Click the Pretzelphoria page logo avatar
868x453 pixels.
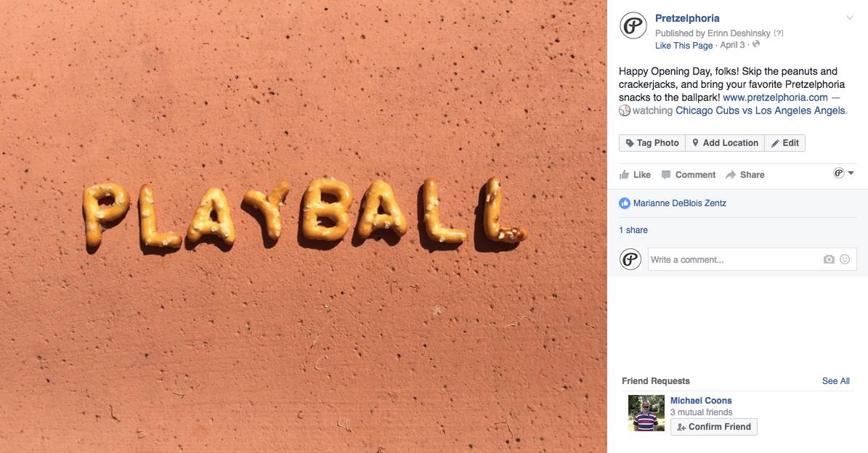point(633,25)
